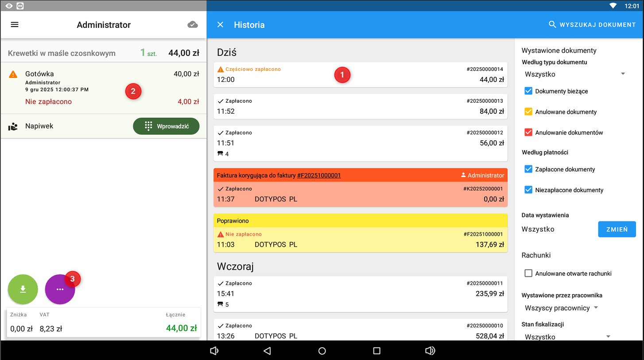The width and height of the screenshot is (644, 360).
Task: Uncheck Dokumenty bieżące checkbox
Action: coord(528,91)
